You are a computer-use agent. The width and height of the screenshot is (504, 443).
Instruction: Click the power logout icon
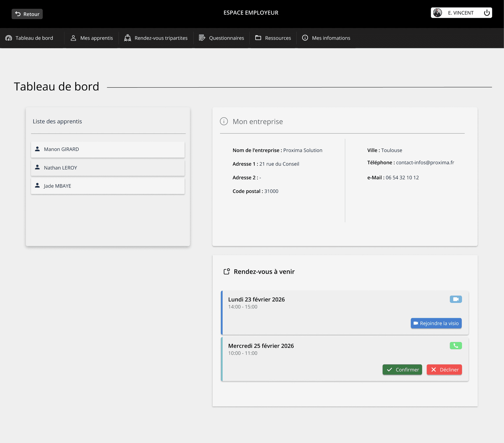tap(487, 13)
